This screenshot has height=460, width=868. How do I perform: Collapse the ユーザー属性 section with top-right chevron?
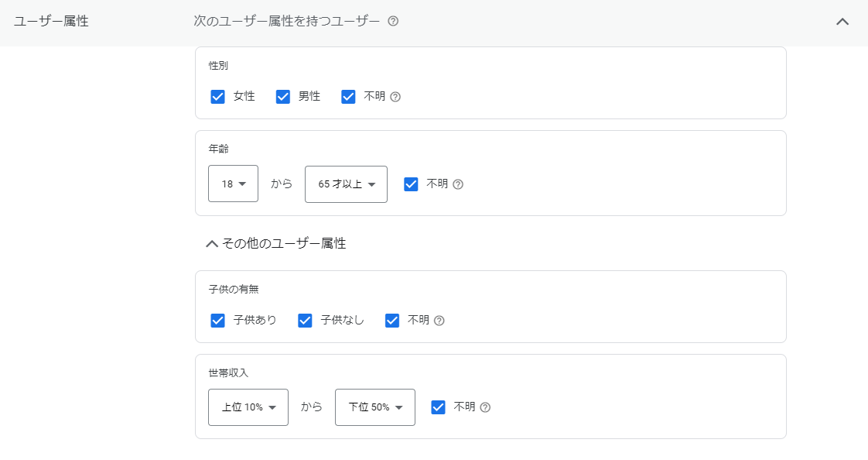tap(842, 22)
